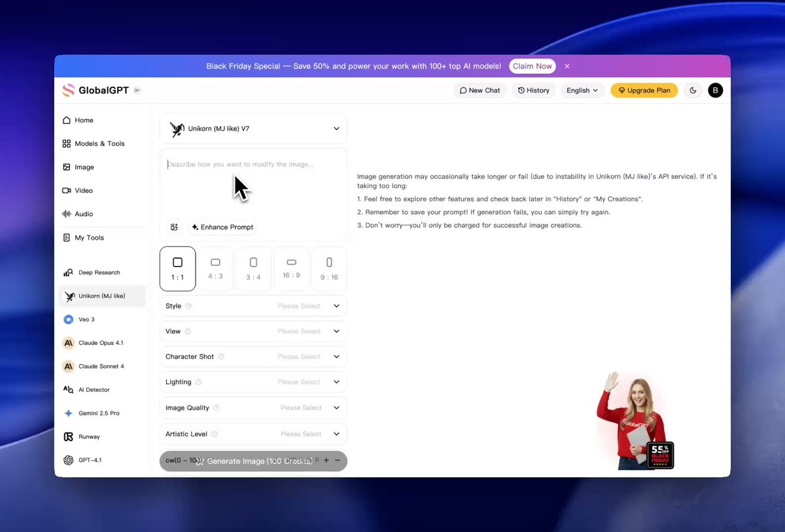Collapse the sidebar with the arrow icon
The image size is (785, 532).
[x=137, y=90]
